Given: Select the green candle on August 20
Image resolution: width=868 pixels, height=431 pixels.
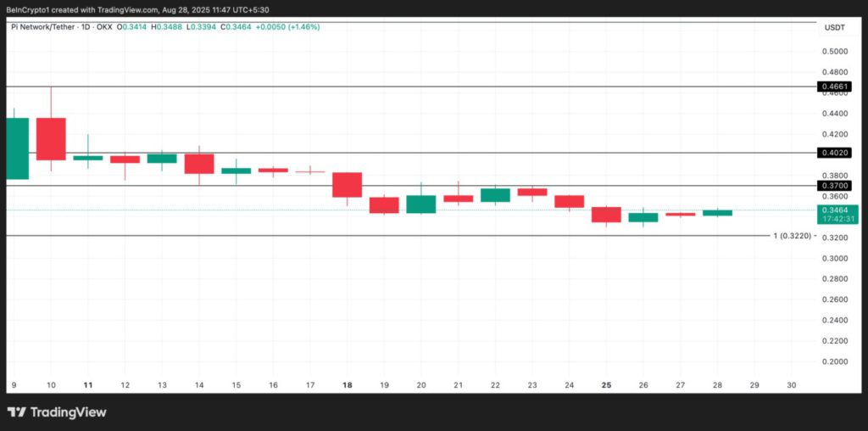Looking at the screenshot, I should click(x=421, y=204).
